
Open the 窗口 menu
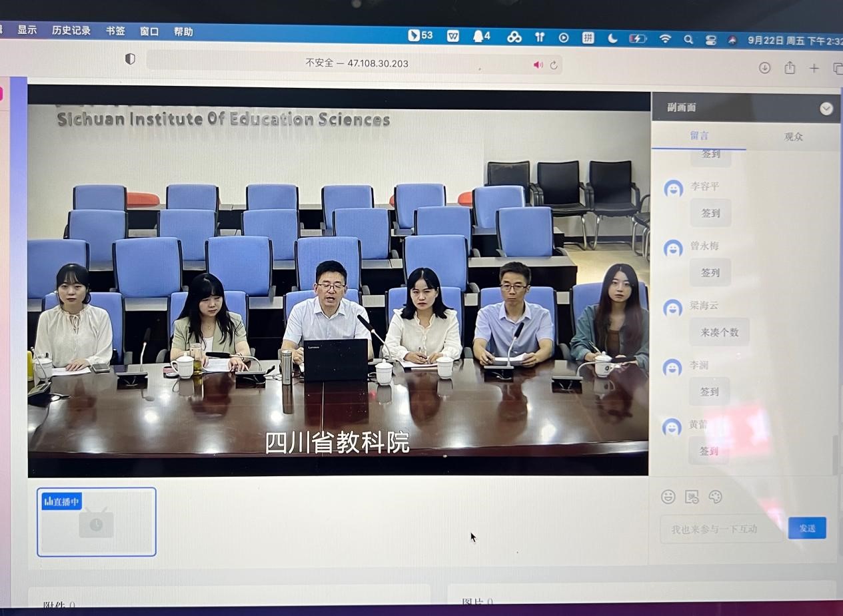149,31
